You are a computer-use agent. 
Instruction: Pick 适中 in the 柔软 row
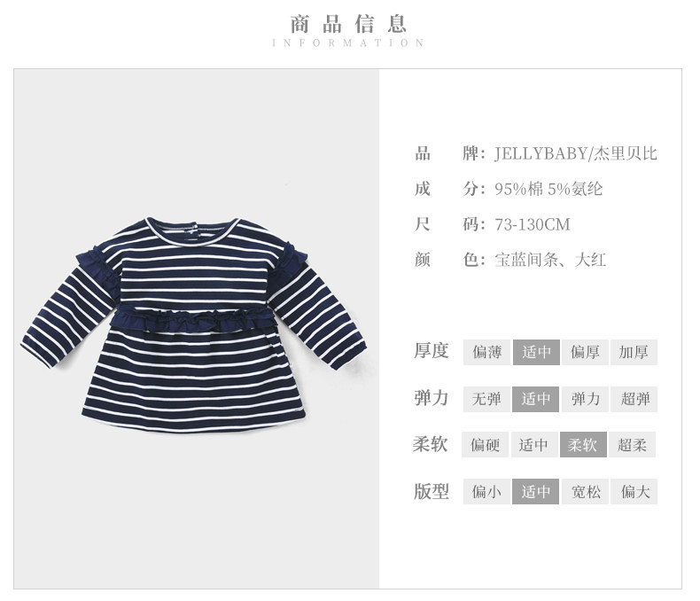click(534, 444)
